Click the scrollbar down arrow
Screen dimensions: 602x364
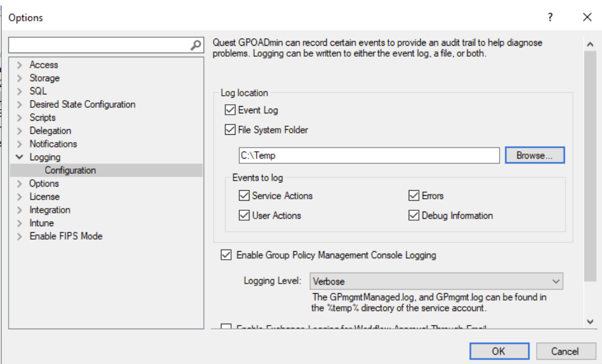pos(589,321)
